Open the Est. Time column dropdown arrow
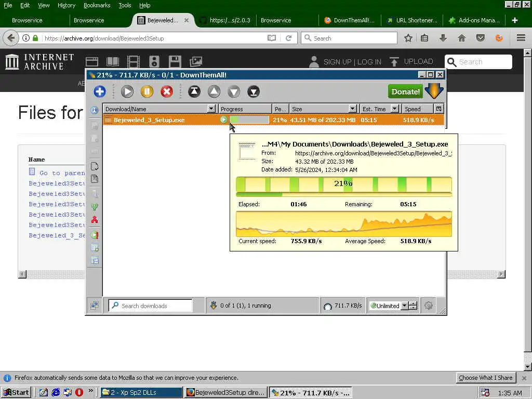Image resolution: width=532 pixels, height=399 pixels. coord(394,109)
